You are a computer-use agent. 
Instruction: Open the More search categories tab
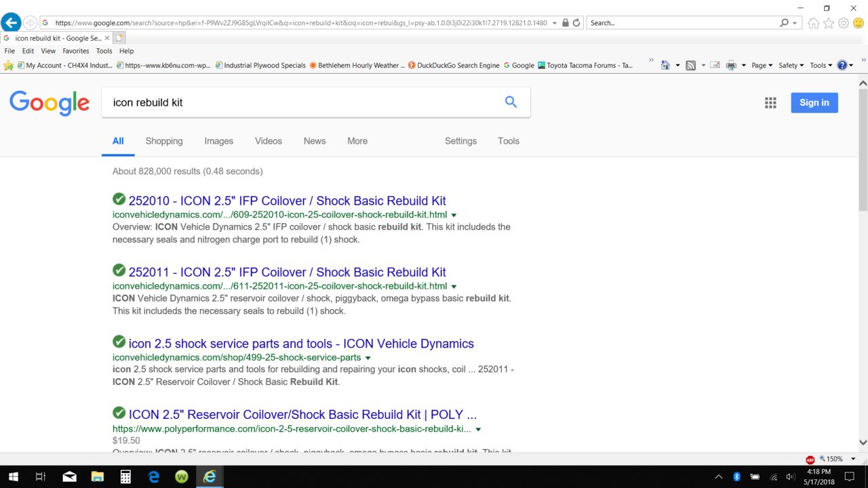357,141
